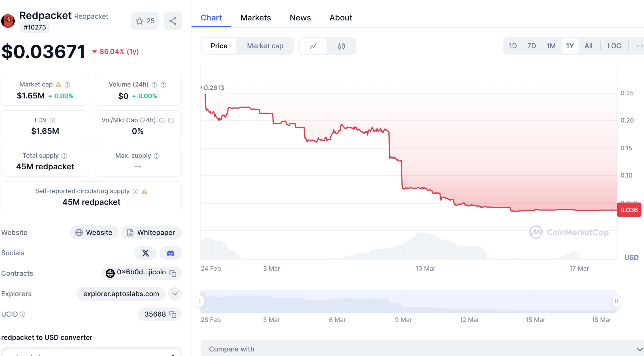Set chart range to All
The image size is (644, 356).
click(588, 46)
